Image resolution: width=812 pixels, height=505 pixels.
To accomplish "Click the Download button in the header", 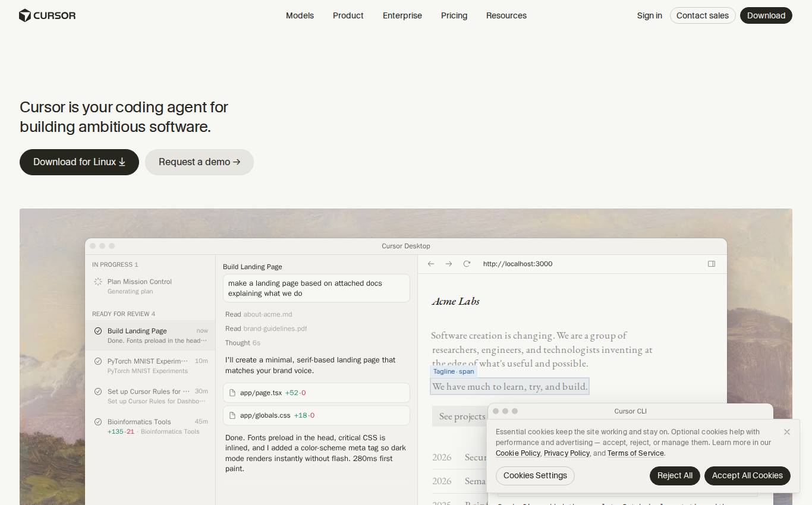I will point(766,15).
